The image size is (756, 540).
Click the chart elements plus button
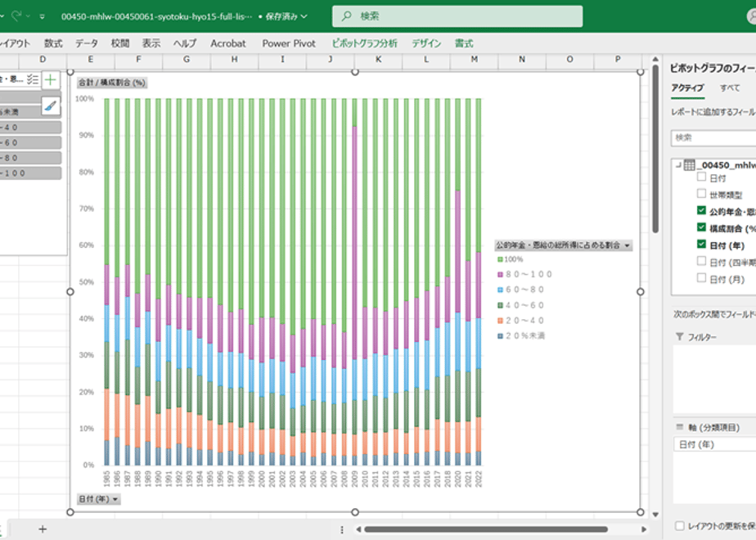[x=51, y=80]
